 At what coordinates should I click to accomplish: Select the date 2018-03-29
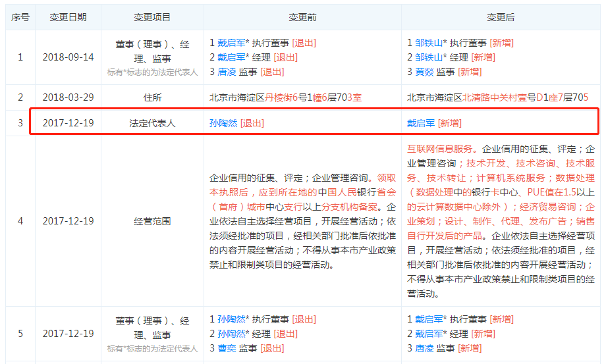68,97
